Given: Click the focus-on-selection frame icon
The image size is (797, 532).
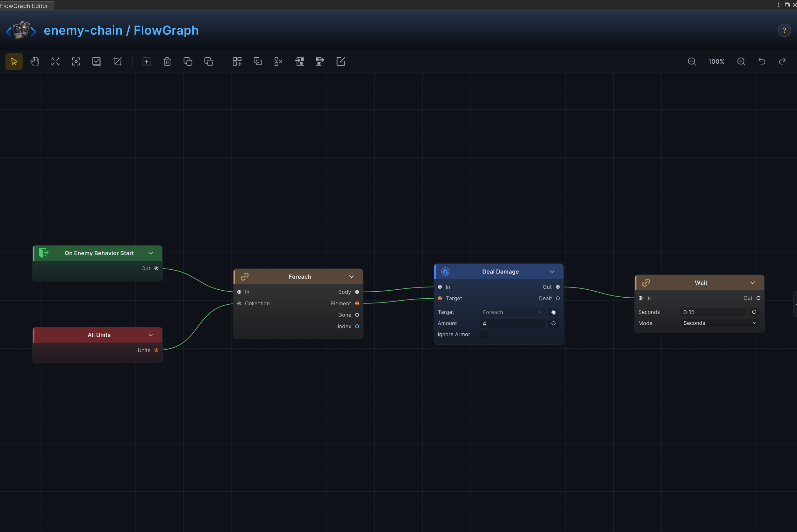Looking at the screenshot, I should tap(76, 61).
